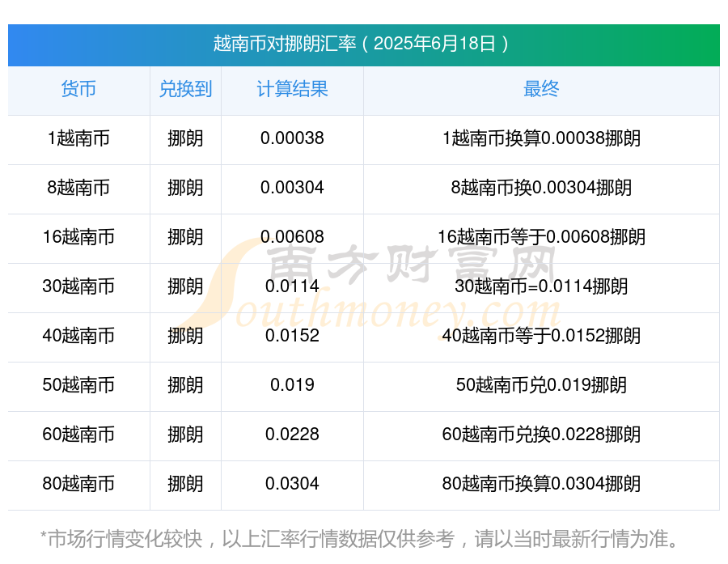Click the footnote *市场行情变化较快 disclaimer
Screen dimensions: 728x564
point(360,539)
